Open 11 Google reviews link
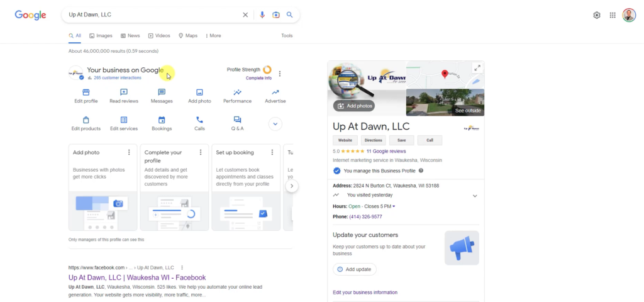The image size is (644, 302). point(386,151)
